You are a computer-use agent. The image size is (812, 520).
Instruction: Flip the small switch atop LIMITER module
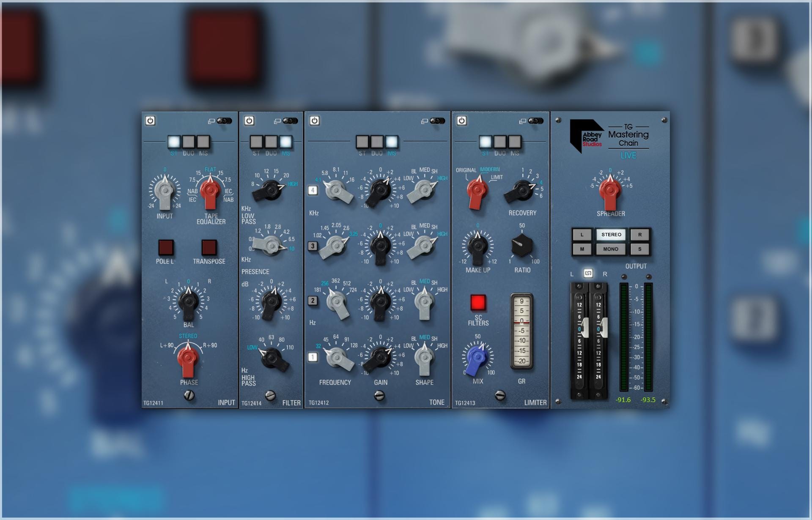tap(535, 121)
